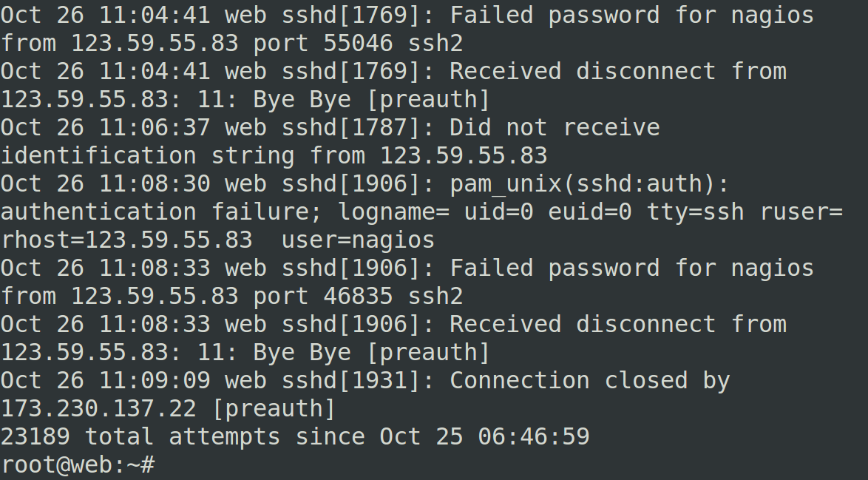Click port number 55046 in log
868x480 pixels.
tap(358, 43)
